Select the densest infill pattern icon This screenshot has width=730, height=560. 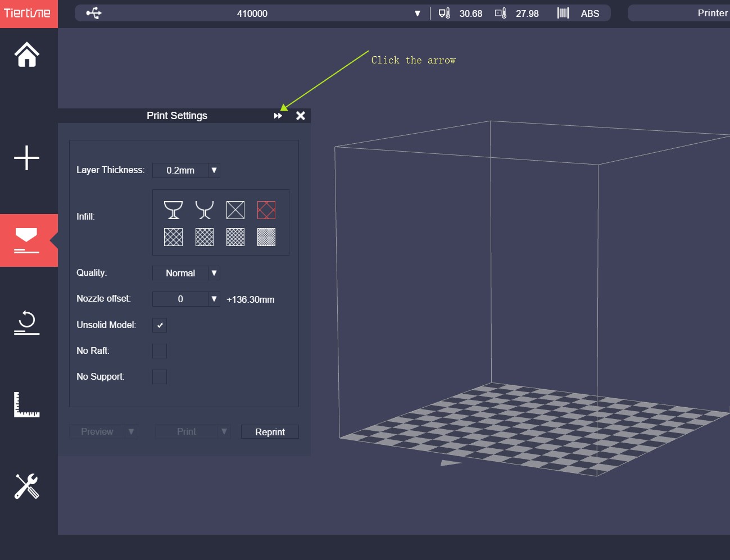click(266, 237)
